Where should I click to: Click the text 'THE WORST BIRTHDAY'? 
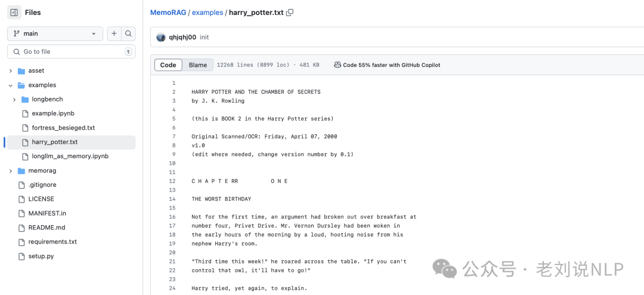point(221,199)
